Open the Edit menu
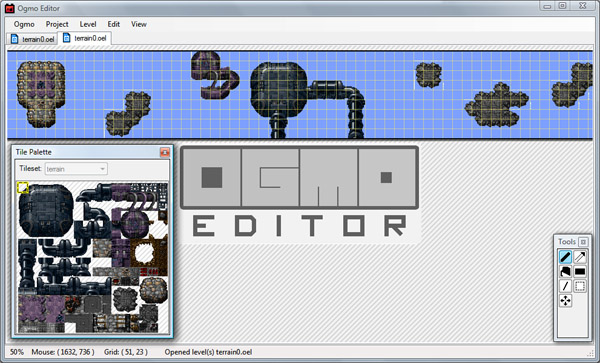The image size is (600, 363). (114, 24)
